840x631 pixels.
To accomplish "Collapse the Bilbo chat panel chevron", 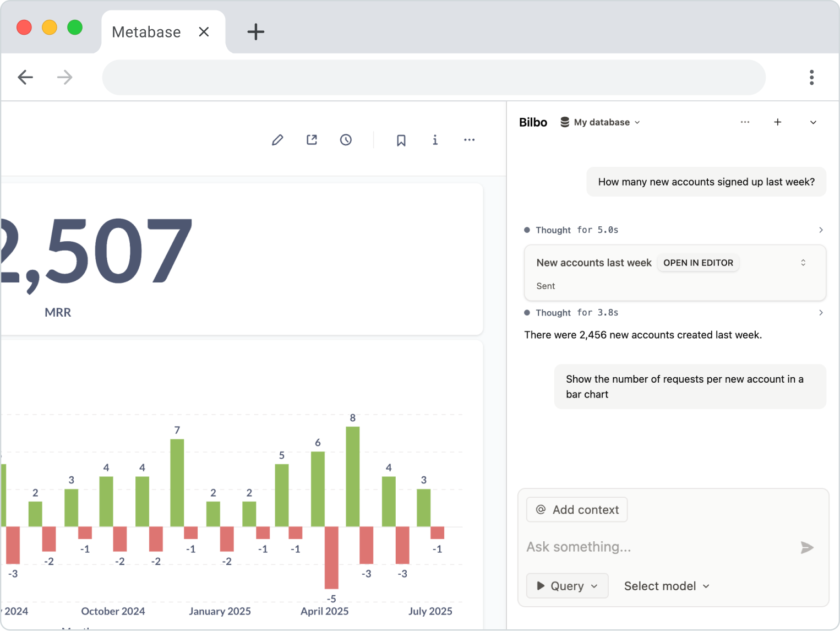I will (x=813, y=122).
